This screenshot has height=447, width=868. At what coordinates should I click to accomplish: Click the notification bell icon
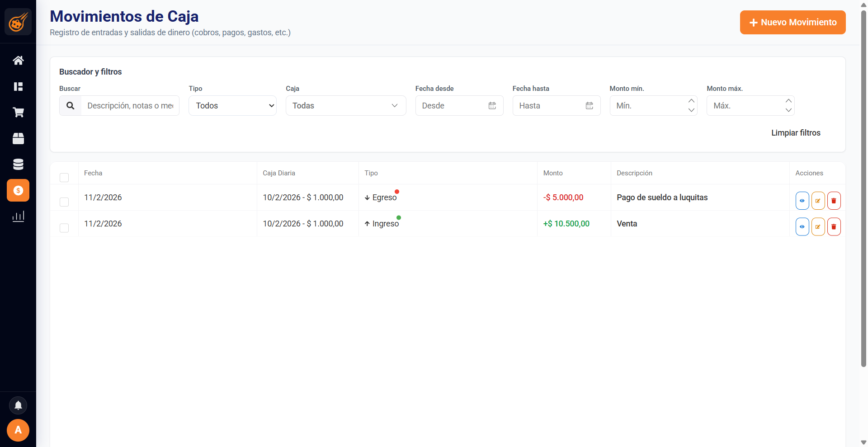18,405
